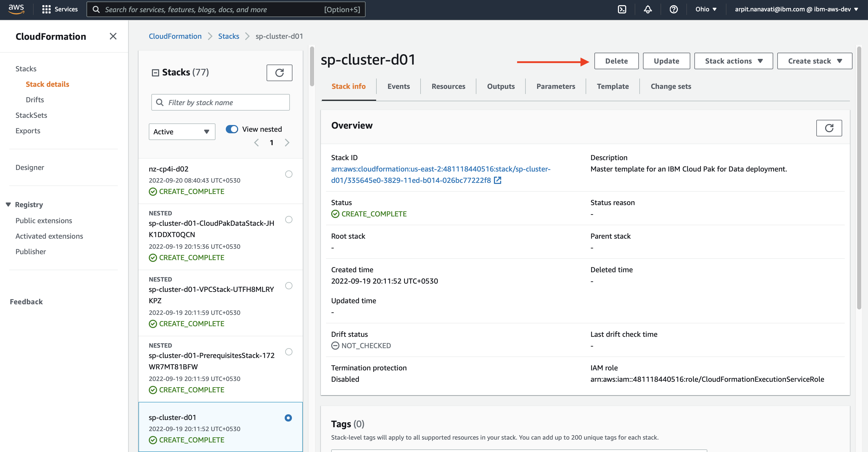Open the Create stack dropdown
868x452 pixels.
(x=815, y=61)
